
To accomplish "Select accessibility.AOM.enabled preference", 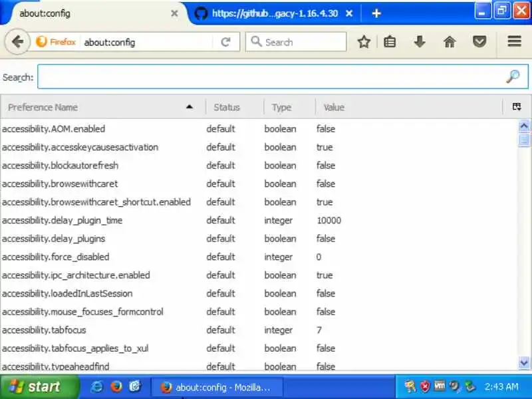I will click(259, 129).
